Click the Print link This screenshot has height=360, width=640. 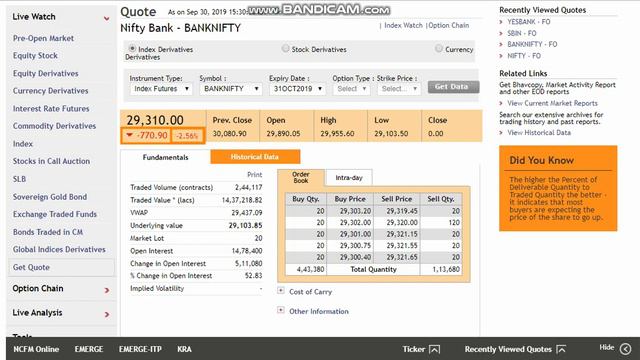pyautogui.click(x=254, y=174)
